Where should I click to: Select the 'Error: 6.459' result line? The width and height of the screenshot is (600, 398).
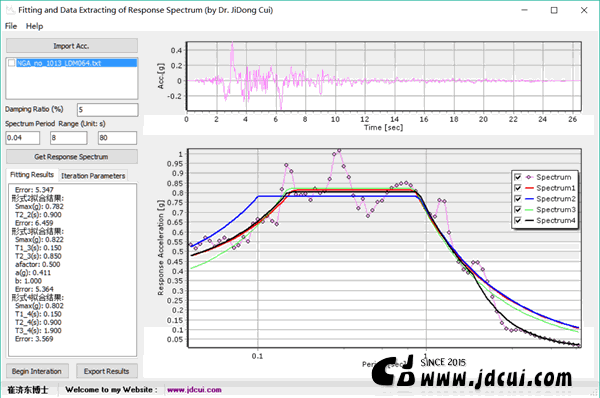(x=34, y=223)
